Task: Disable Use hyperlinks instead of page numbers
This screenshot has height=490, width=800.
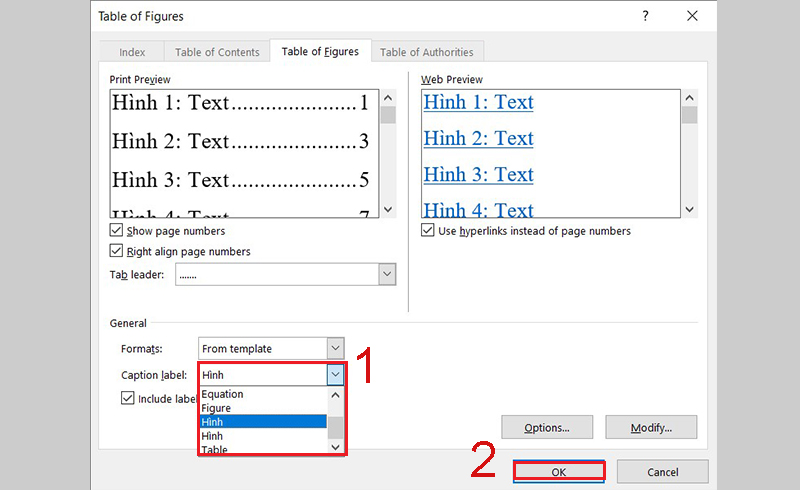Action: click(428, 230)
